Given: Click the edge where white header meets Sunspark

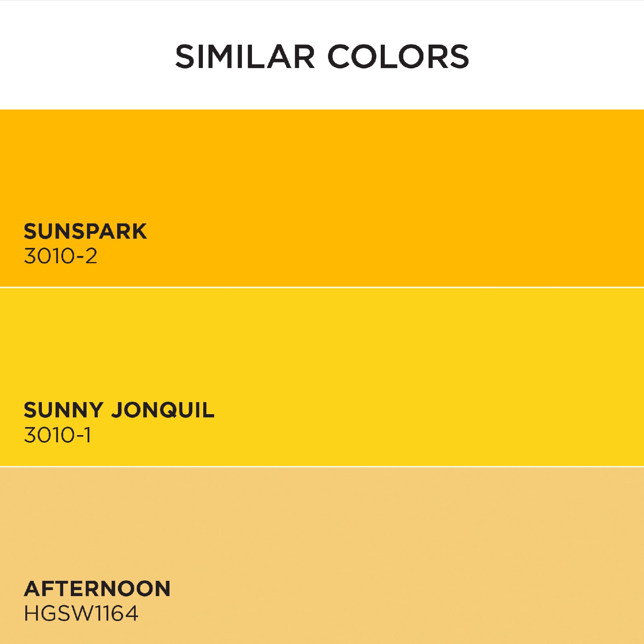Looking at the screenshot, I should click(x=322, y=109).
